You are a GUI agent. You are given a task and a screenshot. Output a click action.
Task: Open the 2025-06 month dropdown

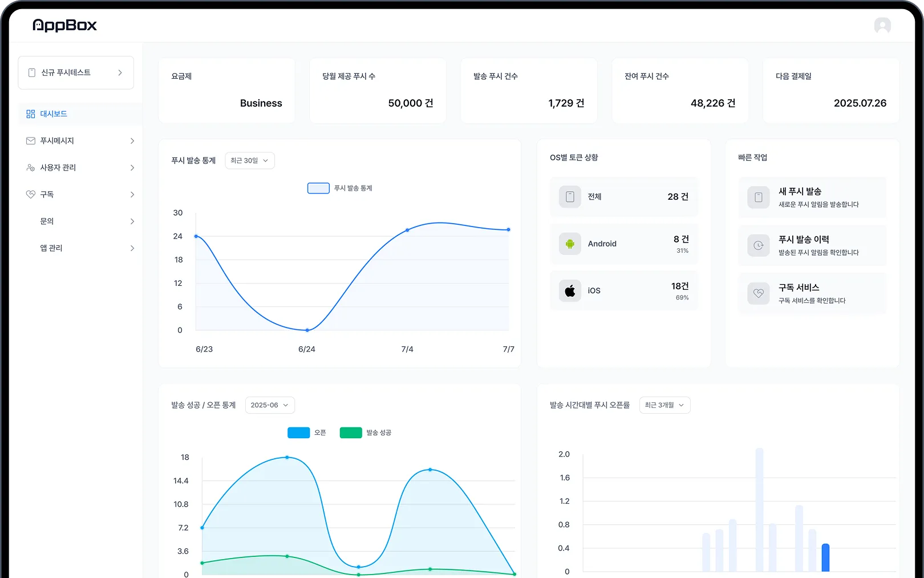click(x=270, y=405)
